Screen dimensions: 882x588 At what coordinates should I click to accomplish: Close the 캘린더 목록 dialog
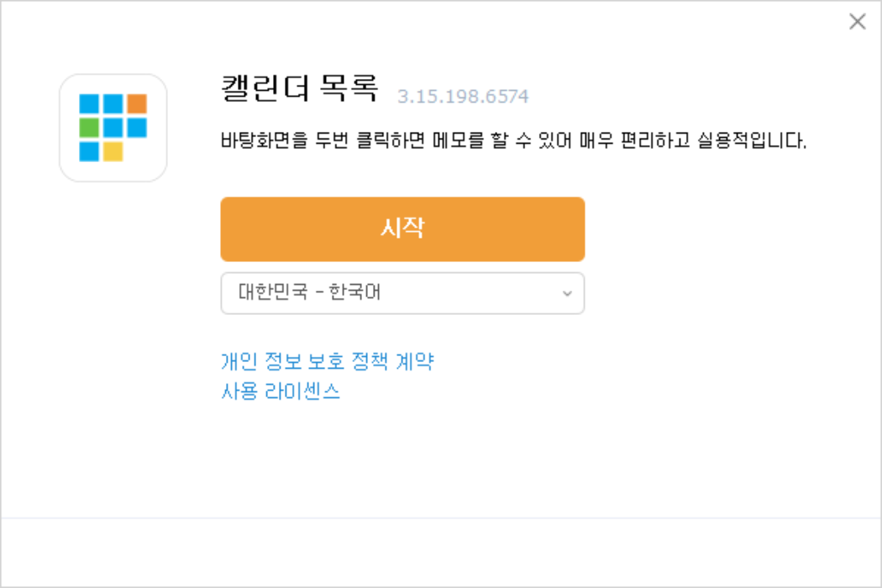point(858,22)
